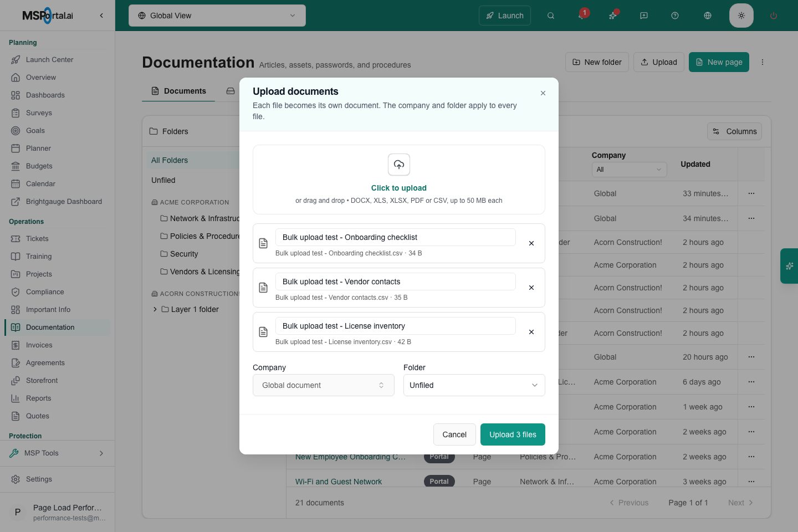
Task: Click the Cancel button
Action: 454,434
